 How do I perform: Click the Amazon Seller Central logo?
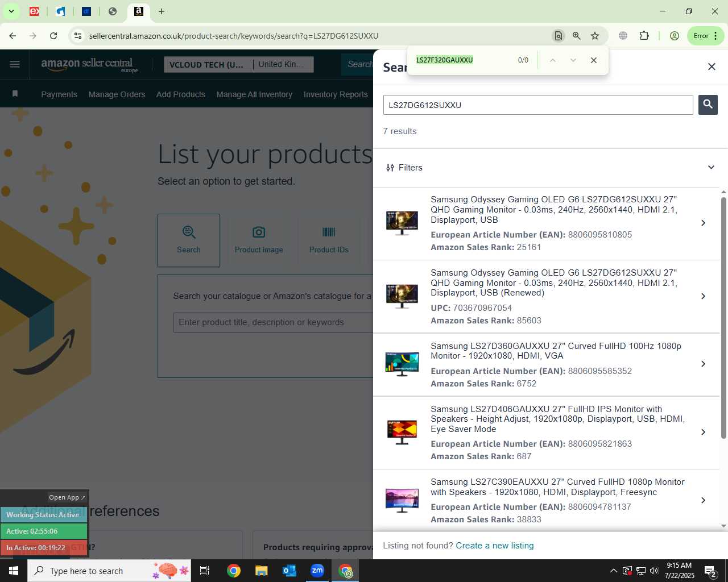tap(89, 64)
